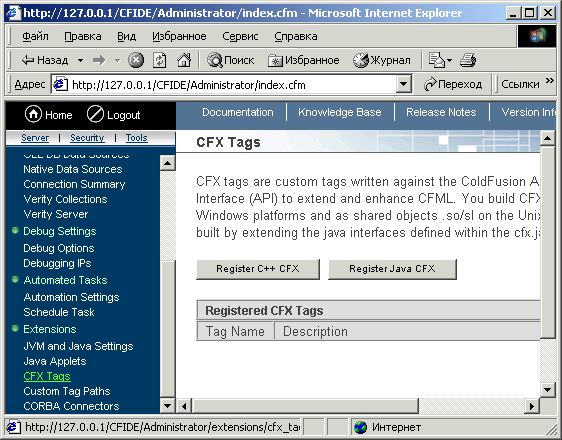Image resolution: width=562 pixels, height=440 pixels.
Task: Open the Сервис menu
Action: click(240, 36)
